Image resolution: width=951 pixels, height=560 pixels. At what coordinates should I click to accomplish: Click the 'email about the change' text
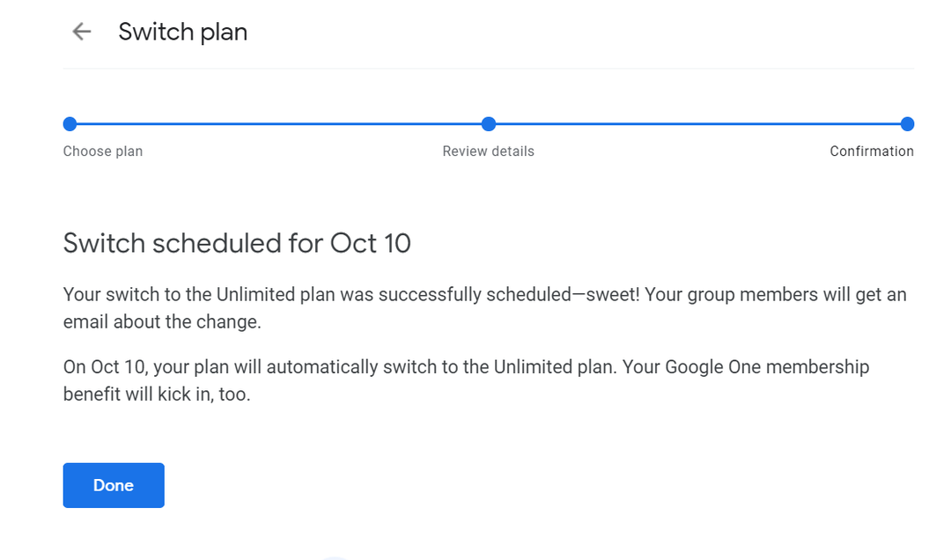click(x=162, y=321)
